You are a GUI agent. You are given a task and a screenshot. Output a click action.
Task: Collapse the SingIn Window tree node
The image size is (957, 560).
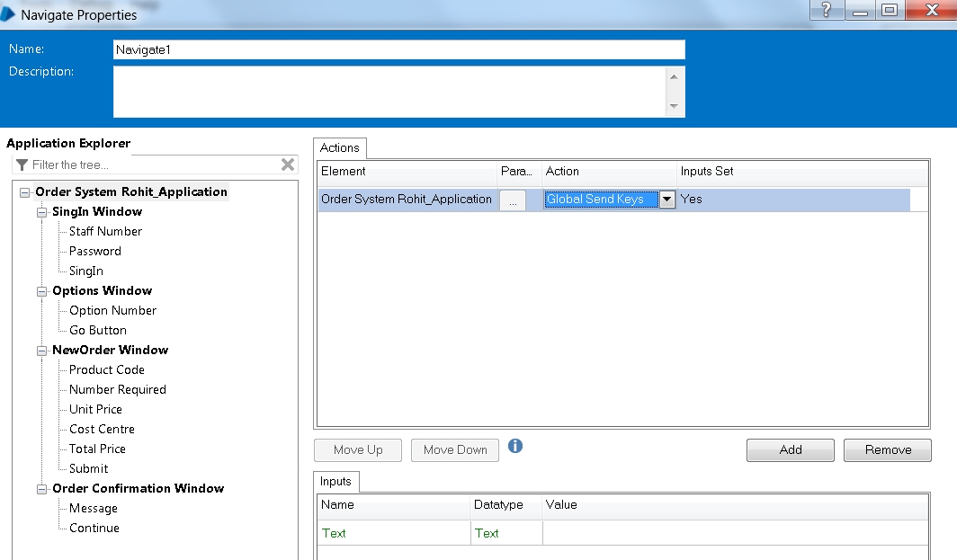tap(42, 212)
